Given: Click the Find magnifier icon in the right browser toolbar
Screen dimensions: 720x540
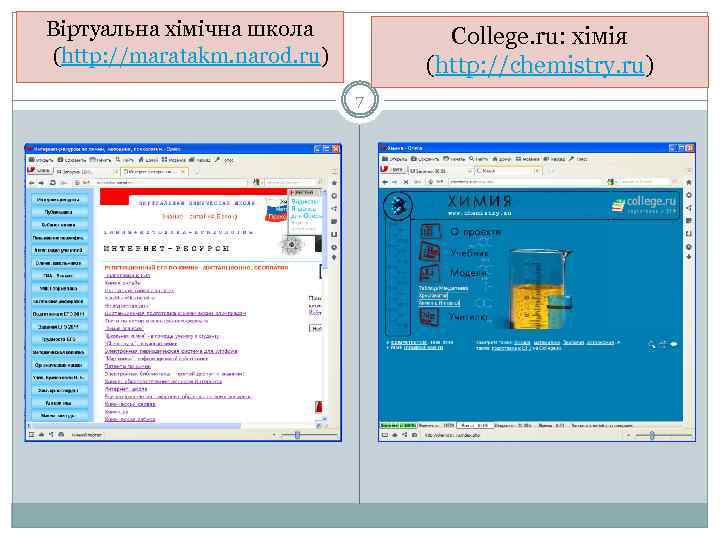Looking at the screenshot, I should [x=471, y=159].
